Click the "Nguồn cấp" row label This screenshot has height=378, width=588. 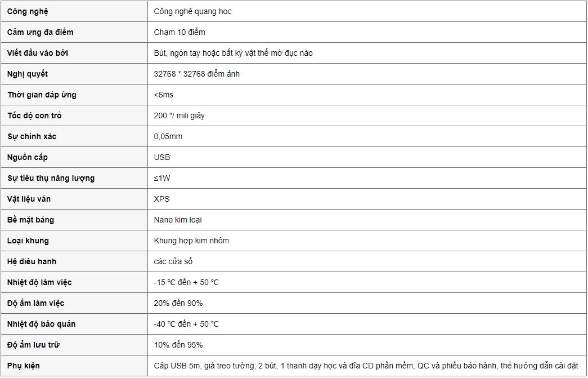click(x=28, y=157)
